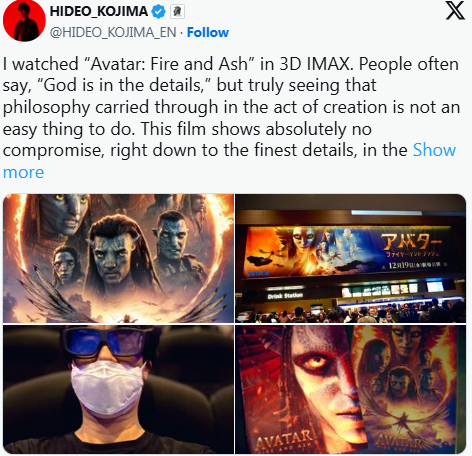Image resolution: width=472 pixels, height=456 pixels.
Task: Open the HIDEO_KOJIMA display name
Action: [99, 11]
